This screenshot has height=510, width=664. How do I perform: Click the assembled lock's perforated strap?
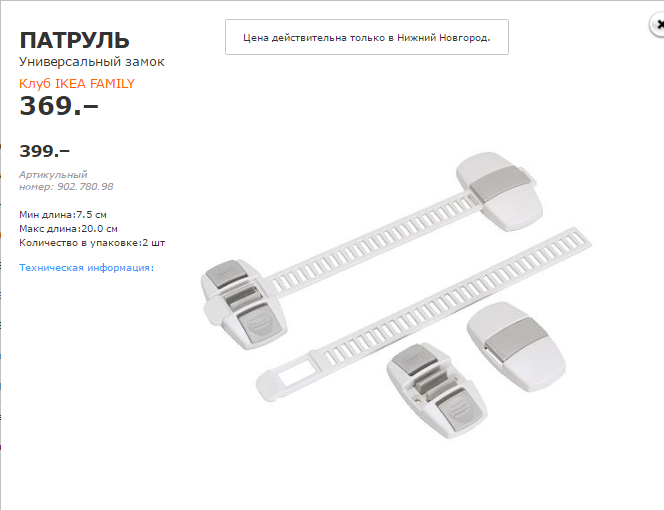point(373,241)
